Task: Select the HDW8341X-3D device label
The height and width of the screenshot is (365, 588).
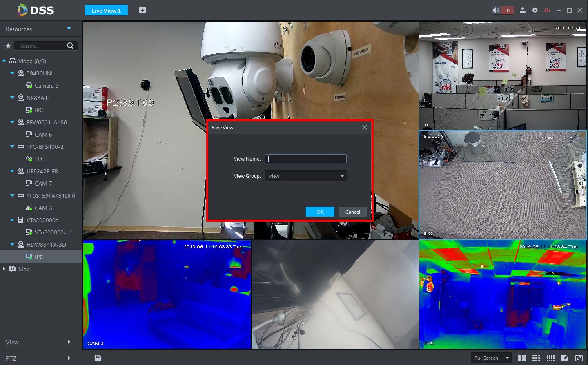Action: click(x=46, y=245)
